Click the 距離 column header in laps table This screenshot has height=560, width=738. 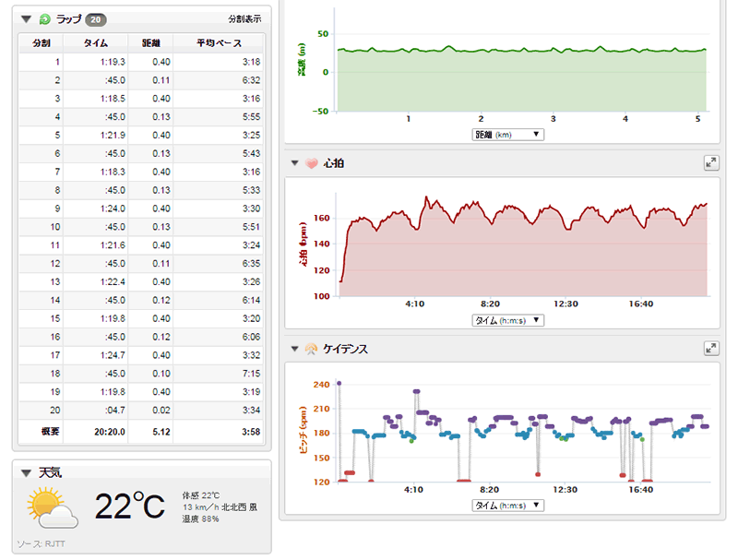coord(150,42)
